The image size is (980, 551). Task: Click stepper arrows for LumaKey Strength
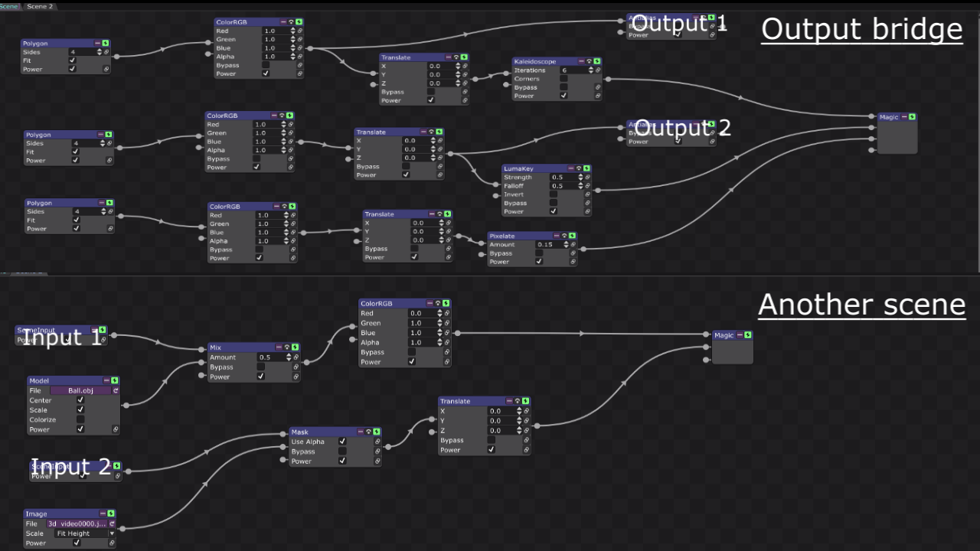tap(580, 178)
